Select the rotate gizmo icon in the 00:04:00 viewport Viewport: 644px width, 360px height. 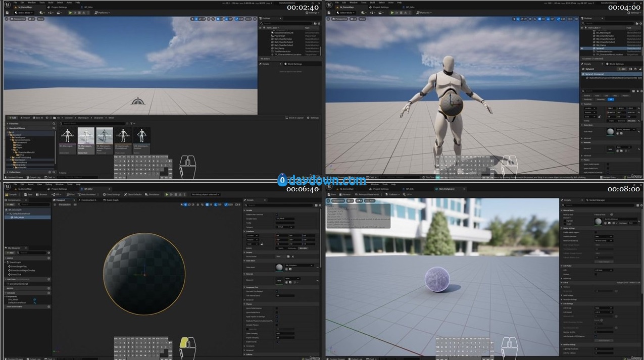click(522, 19)
